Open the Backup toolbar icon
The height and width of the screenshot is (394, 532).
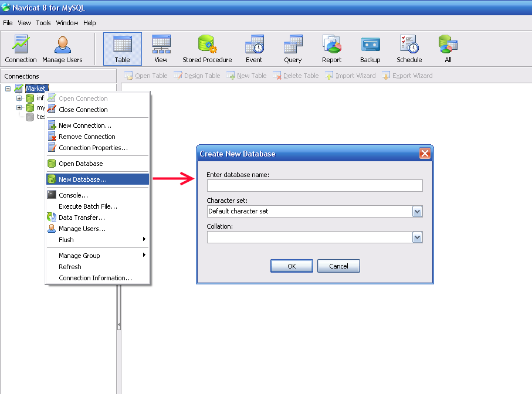coord(370,49)
